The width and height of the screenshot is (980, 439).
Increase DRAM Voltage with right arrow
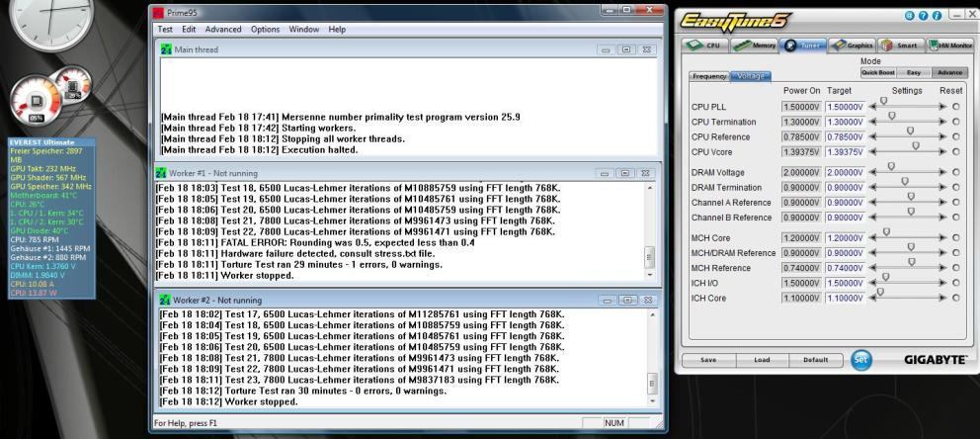coord(943,173)
